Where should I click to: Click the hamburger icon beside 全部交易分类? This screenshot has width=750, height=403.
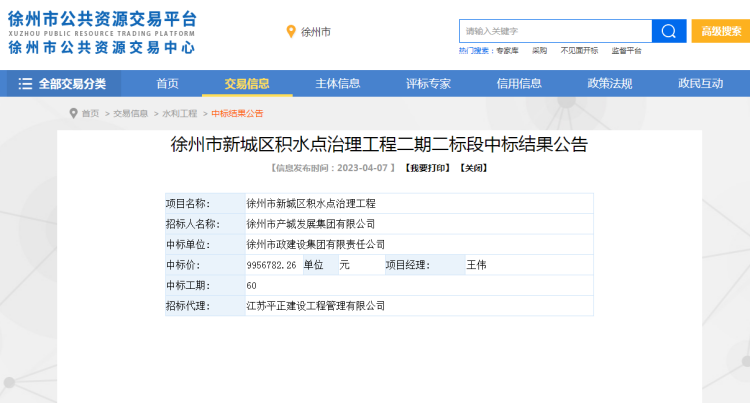[25, 84]
